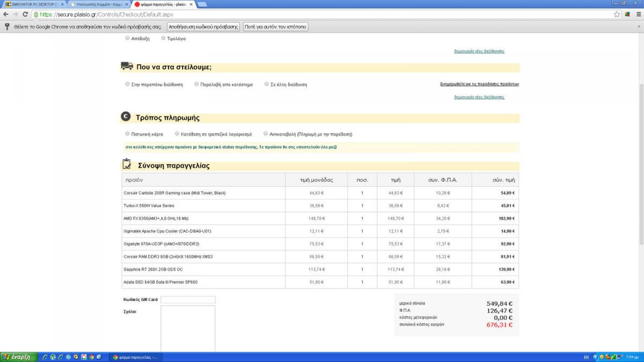Choose Παραλαβή απο κατάστημα option
This screenshot has height=362, width=644.
click(196, 84)
